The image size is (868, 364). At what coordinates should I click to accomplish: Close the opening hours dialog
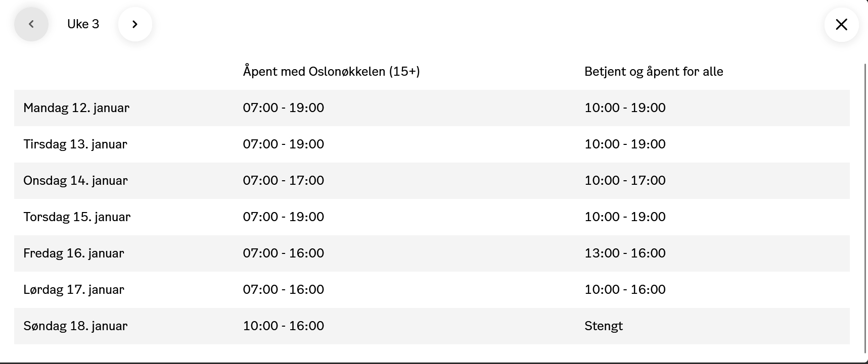(x=841, y=24)
